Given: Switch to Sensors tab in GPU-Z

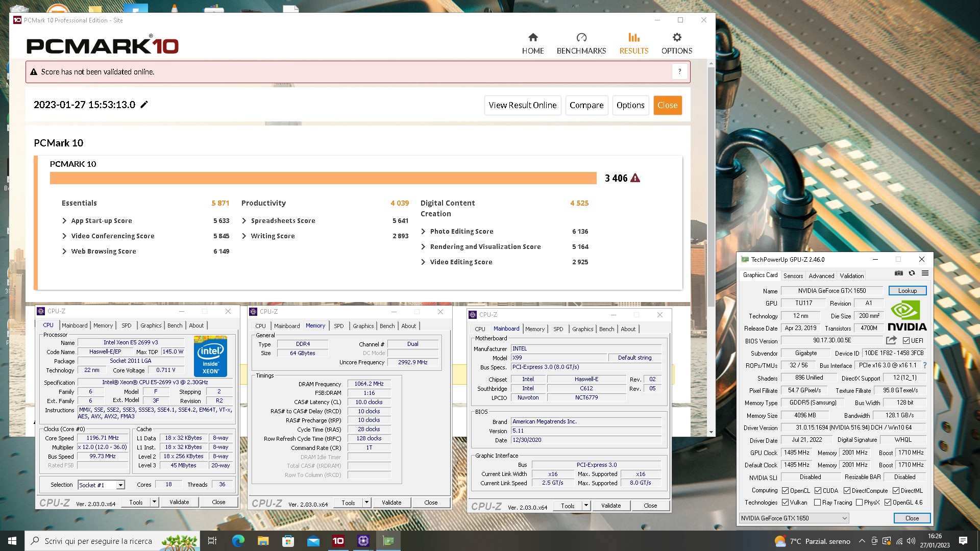Looking at the screenshot, I should point(793,276).
